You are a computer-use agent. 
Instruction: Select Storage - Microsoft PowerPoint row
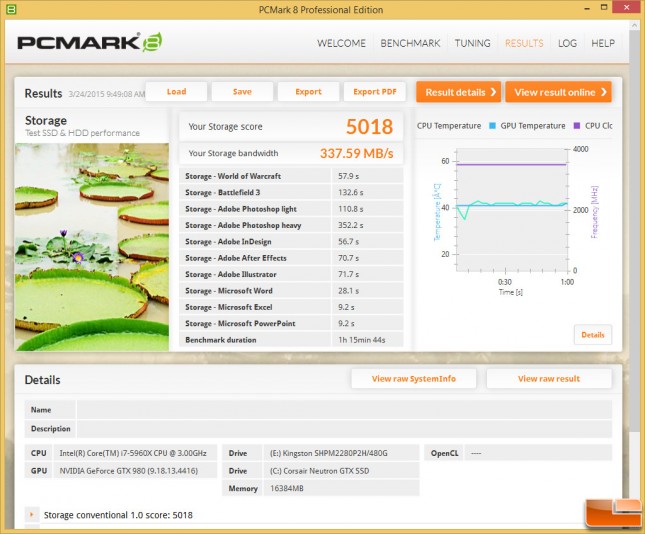[291, 323]
